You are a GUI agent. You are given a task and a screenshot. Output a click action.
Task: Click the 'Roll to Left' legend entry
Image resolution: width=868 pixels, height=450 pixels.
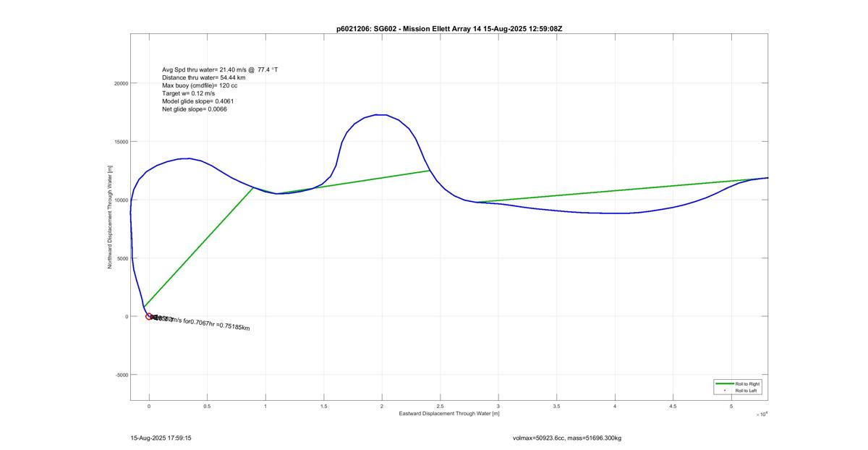tap(746, 391)
